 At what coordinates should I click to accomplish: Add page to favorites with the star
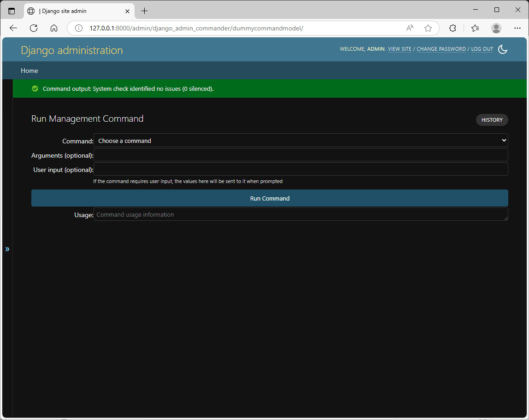pos(428,28)
